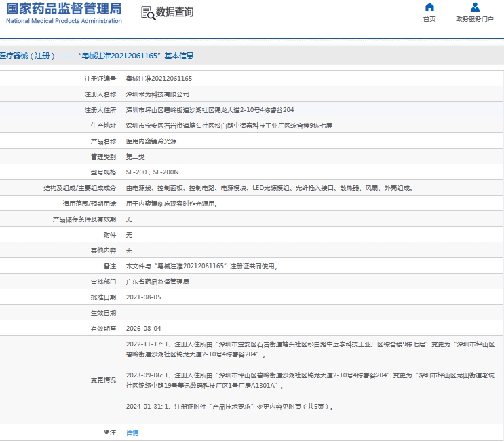Click the 数据查询 search document icon
The height and width of the screenshot is (442, 504).
tap(148, 13)
